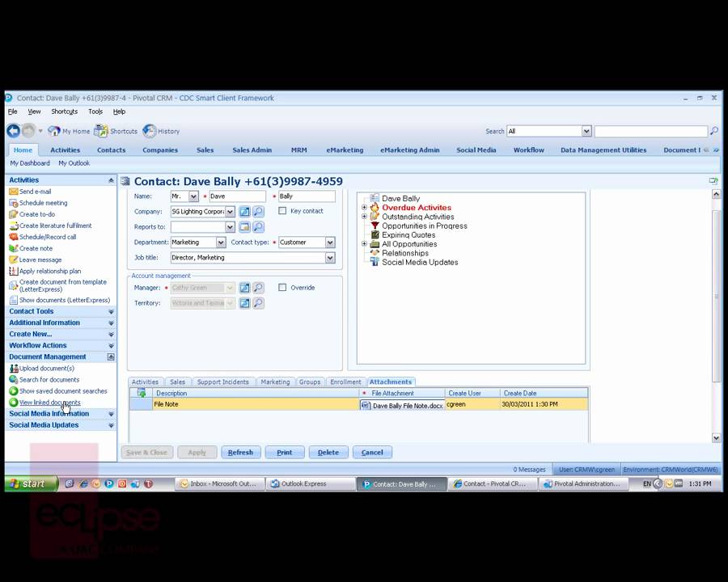
Task: Click icon at top right of contact header
Action: (x=713, y=180)
